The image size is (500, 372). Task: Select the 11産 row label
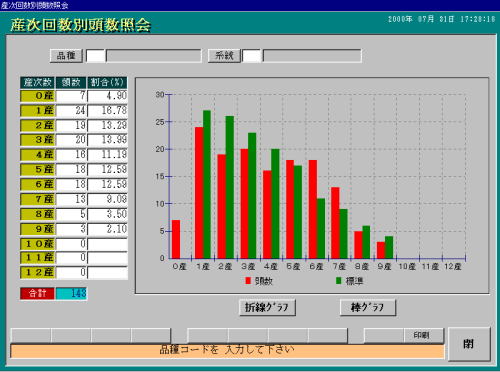coord(38,258)
